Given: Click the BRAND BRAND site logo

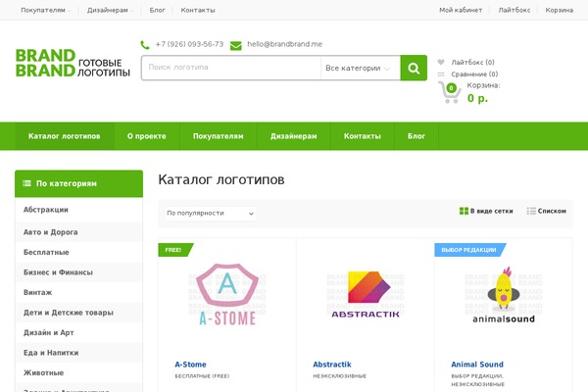Looking at the screenshot, I should coord(73,63).
